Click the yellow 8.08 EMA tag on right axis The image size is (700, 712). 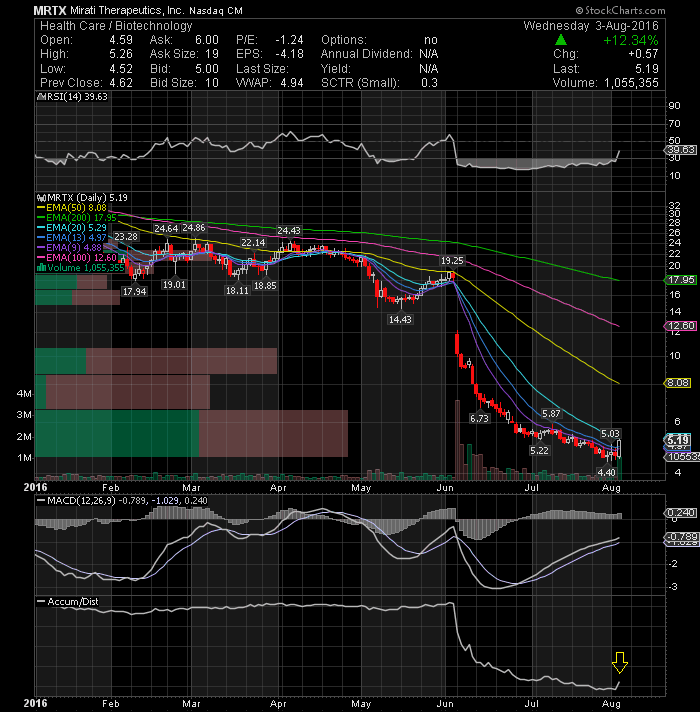point(678,383)
